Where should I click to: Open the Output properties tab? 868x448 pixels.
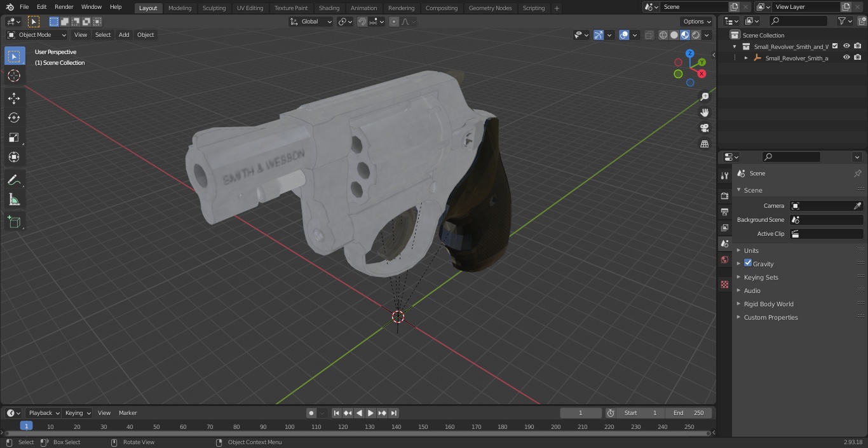[724, 212]
